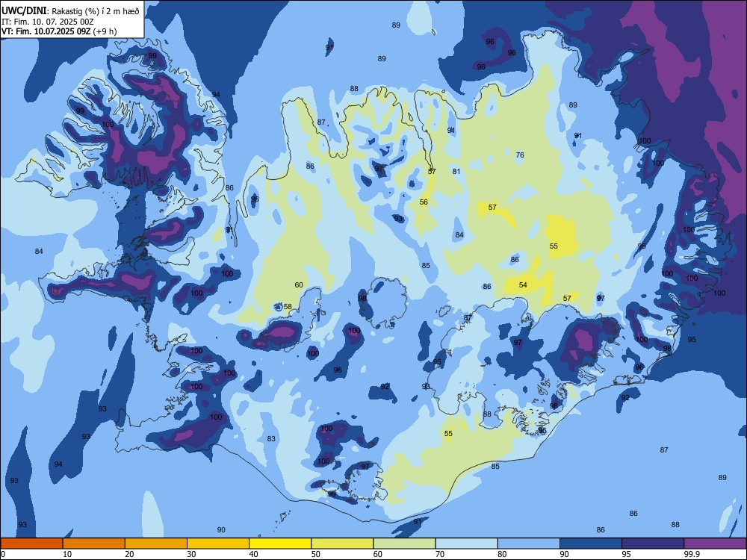
Task: Click the 56 humidity value on the map
Action: [424, 202]
